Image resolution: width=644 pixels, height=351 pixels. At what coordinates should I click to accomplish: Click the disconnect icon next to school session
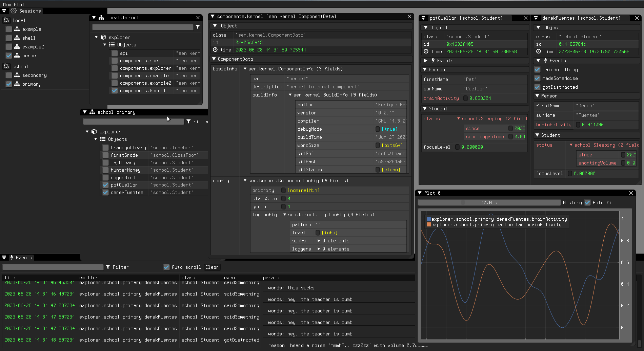click(x=6, y=66)
